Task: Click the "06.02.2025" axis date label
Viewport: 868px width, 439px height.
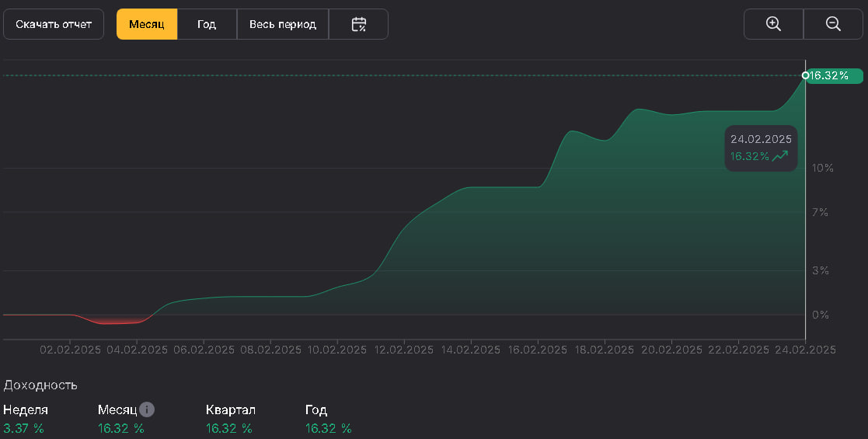Action: [204, 350]
